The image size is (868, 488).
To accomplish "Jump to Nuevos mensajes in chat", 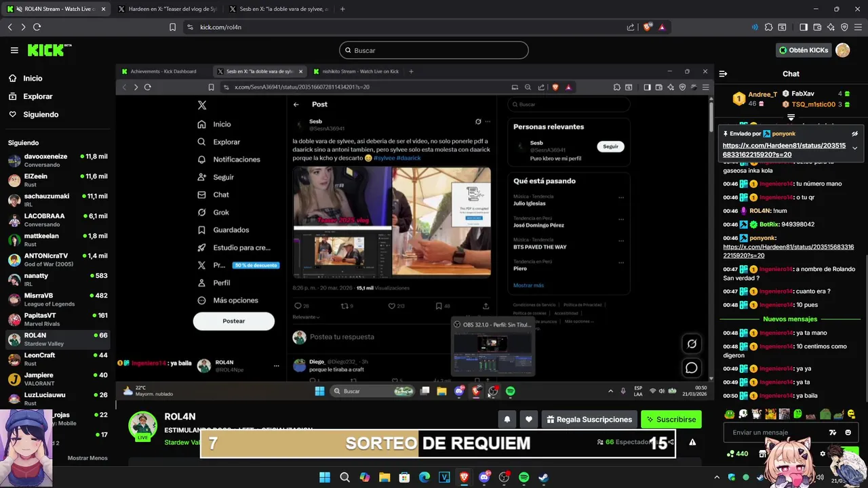I will [790, 319].
